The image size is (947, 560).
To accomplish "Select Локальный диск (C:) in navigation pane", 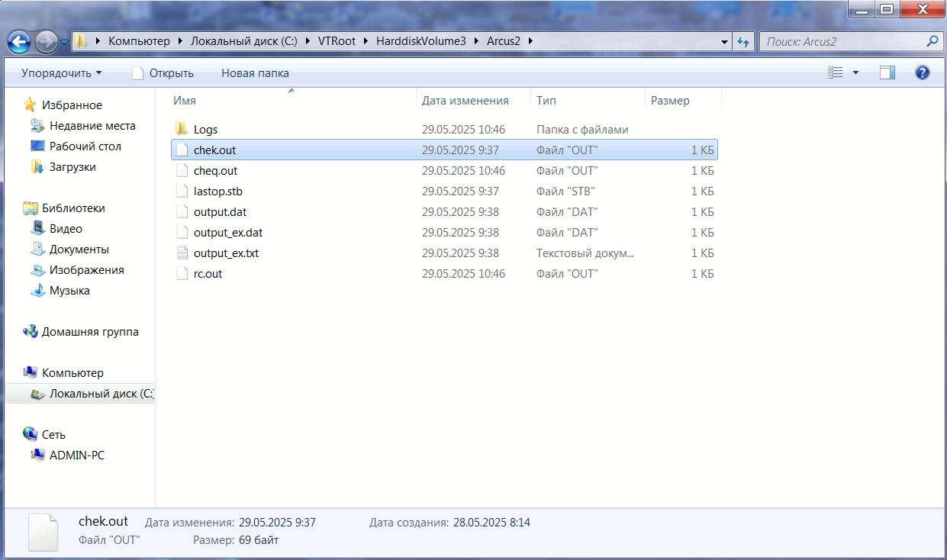I will pos(101,394).
